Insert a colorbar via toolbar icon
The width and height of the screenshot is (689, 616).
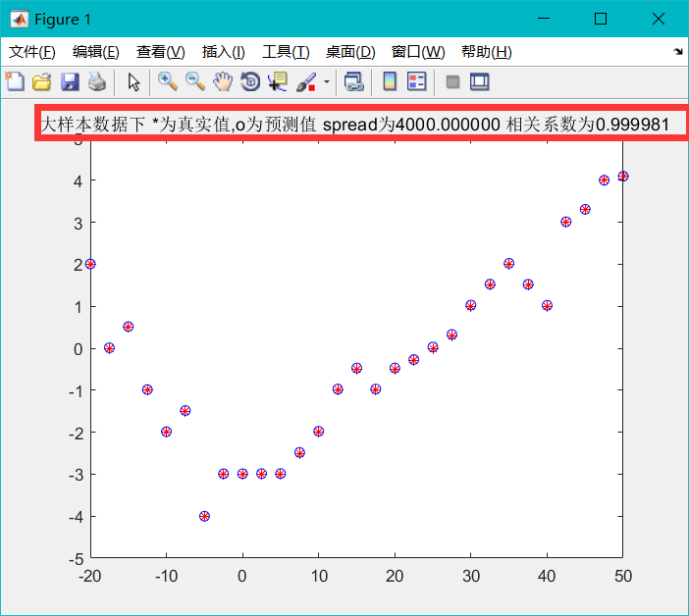[x=390, y=81]
